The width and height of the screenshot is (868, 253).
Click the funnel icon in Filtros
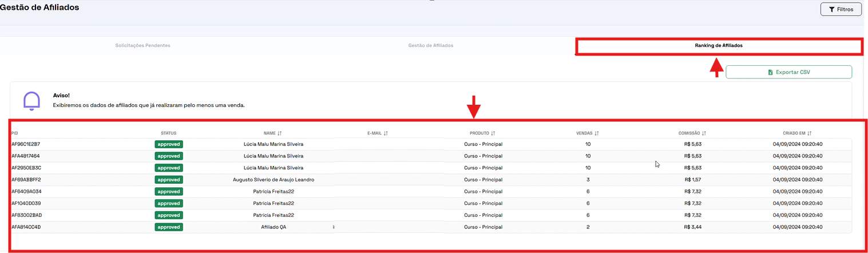pyautogui.click(x=831, y=10)
